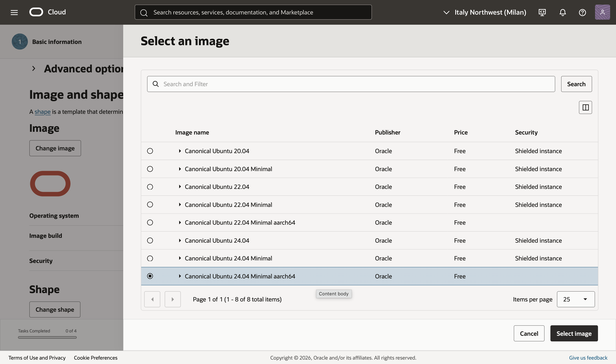Select Canonical Ubuntu 24.04 Minimal radio button
The height and width of the screenshot is (364, 616).
click(150, 258)
